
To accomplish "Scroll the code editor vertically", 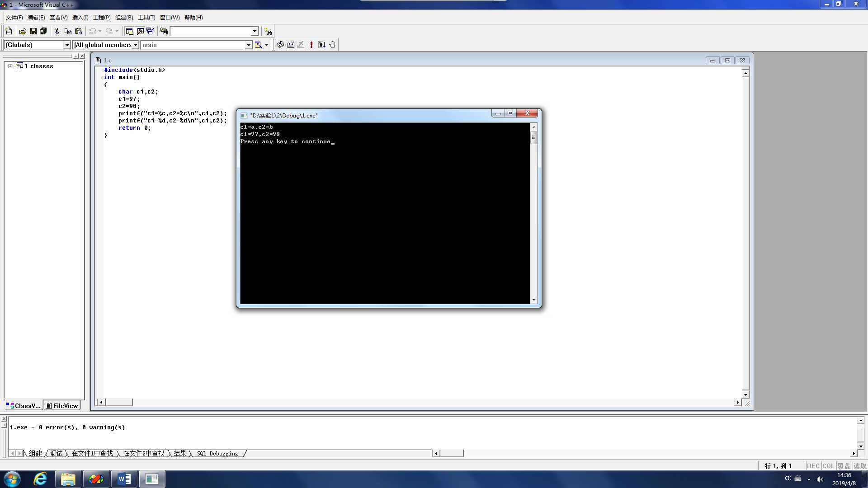I will [x=745, y=232].
